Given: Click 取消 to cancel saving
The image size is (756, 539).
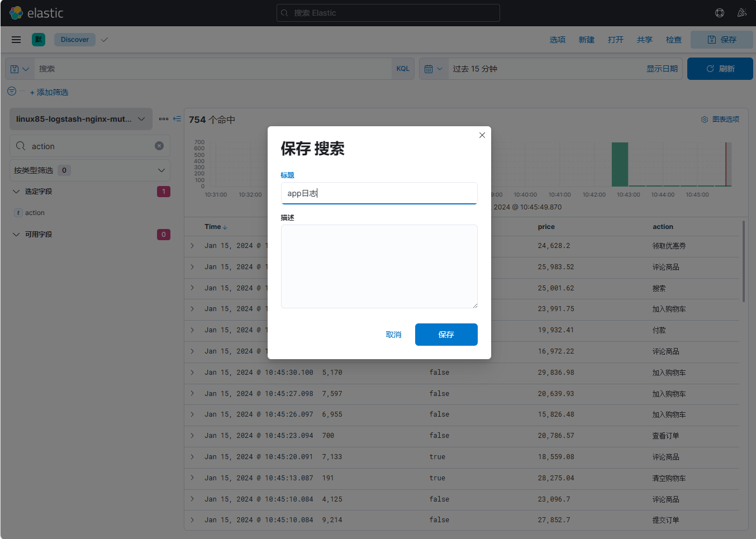Looking at the screenshot, I should click(x=393, y=335).
